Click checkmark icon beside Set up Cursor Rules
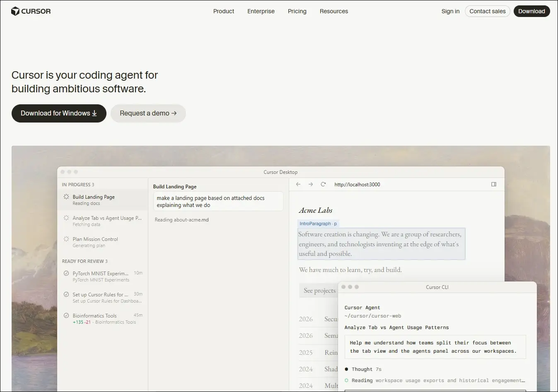Screen dimensions: 558x392 click(66, 294)
